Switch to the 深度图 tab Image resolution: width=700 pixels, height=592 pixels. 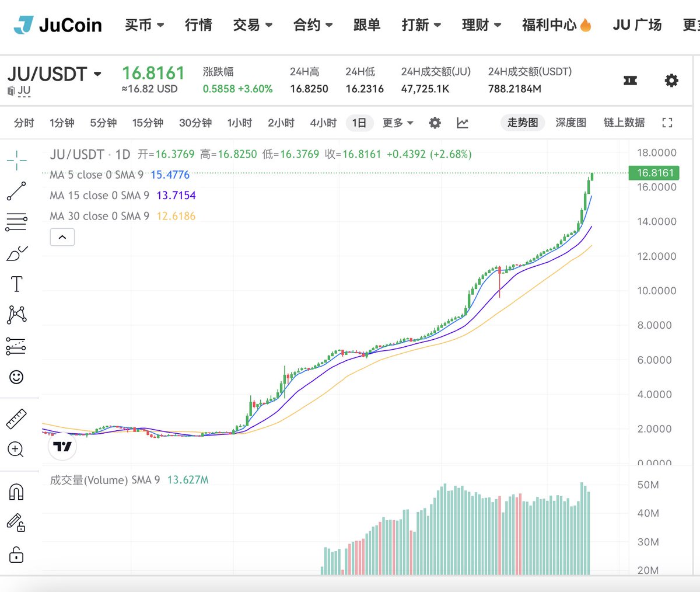[x=570, y=123]
